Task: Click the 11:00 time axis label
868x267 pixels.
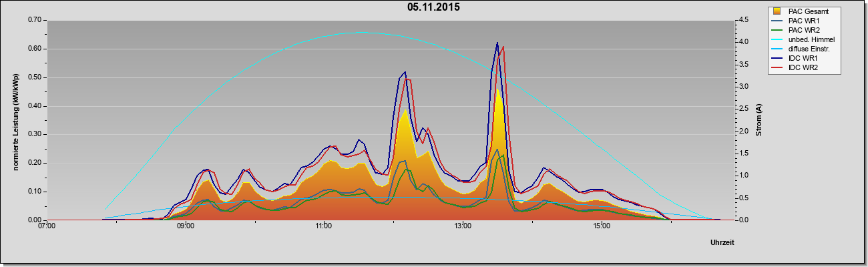Action: [324, 226]
